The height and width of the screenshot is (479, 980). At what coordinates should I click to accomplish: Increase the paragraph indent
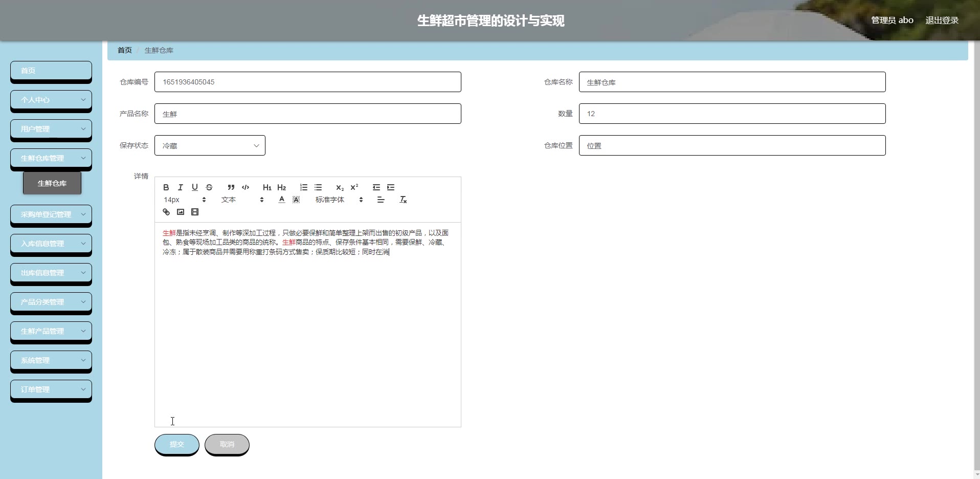point(391,187)
